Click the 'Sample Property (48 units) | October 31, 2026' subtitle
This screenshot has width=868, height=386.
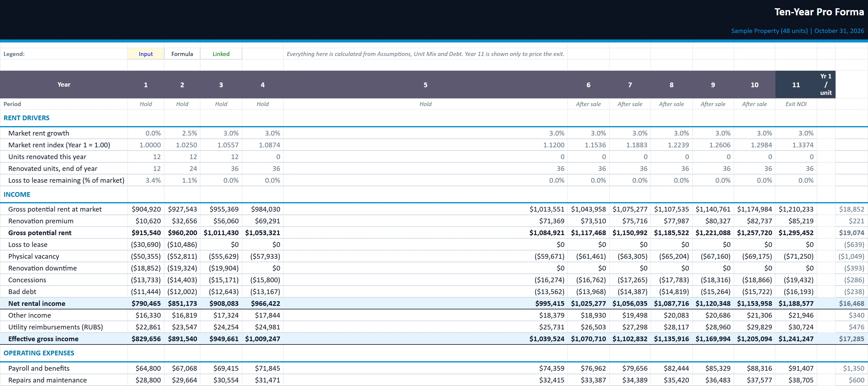[x=797, y=31]
